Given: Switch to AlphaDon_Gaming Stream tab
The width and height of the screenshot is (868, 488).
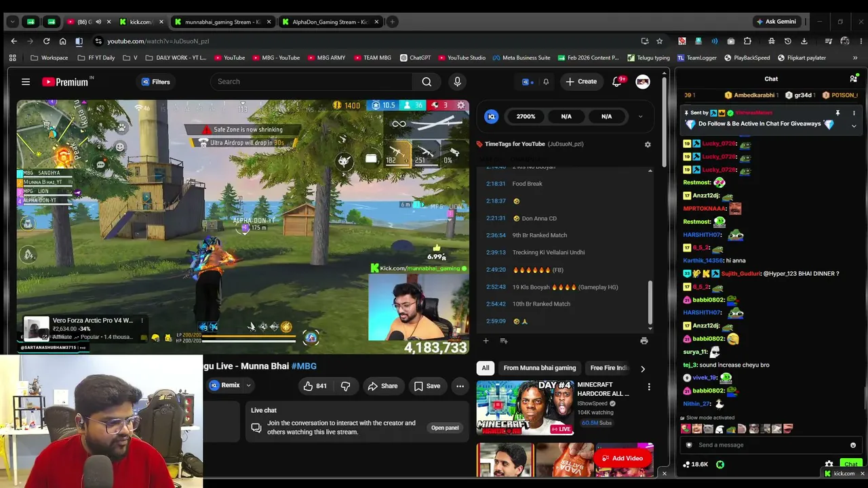Looking at the screenshot, I should tap(330, 22).
